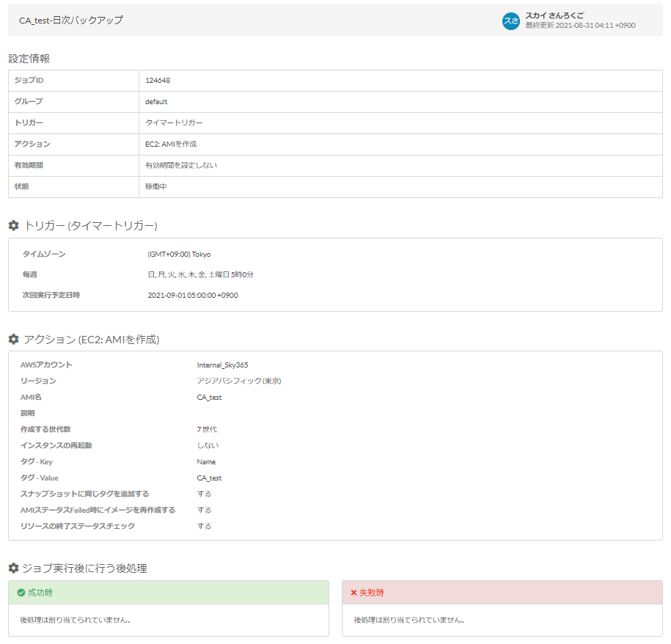Click the 成功時 panel header
Screen dimensions: 671x644
point(168,593)
